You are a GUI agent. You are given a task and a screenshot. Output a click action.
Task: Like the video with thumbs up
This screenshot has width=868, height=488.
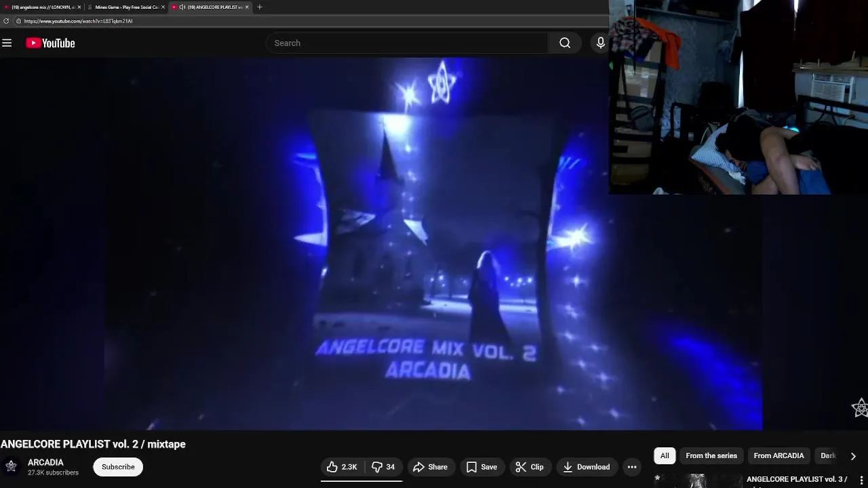[342, 467]
